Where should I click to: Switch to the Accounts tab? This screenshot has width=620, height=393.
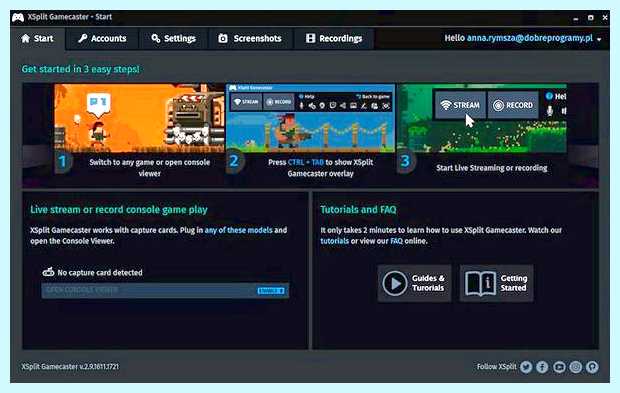102,38
